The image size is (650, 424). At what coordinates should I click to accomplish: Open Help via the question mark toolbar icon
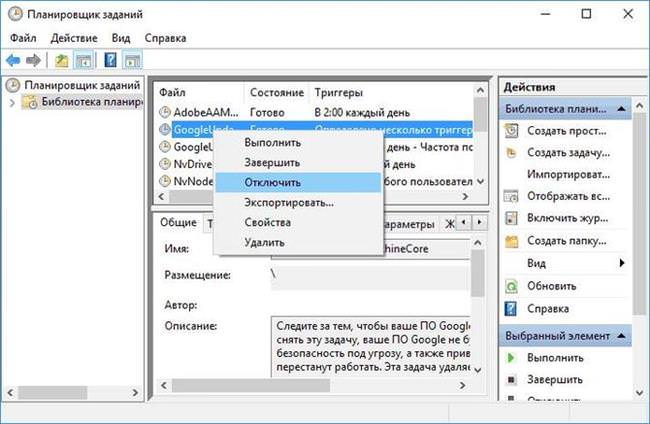point(110,61)
